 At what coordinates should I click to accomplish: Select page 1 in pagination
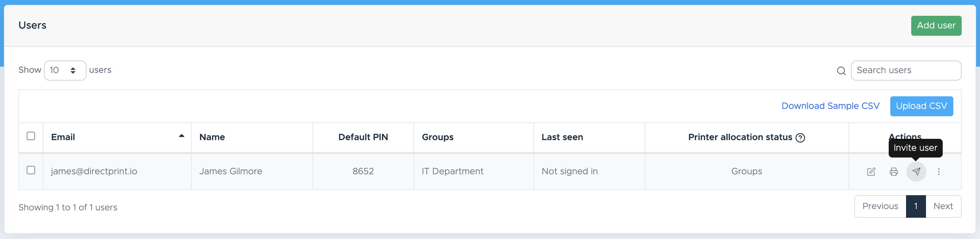click(x=915, y=206)
